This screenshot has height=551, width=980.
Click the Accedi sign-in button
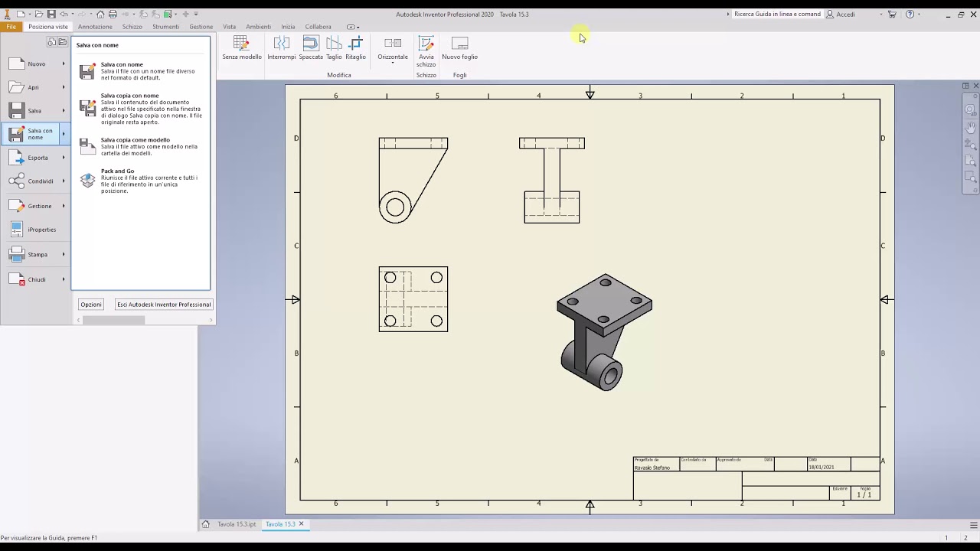(x=841, y=14)
